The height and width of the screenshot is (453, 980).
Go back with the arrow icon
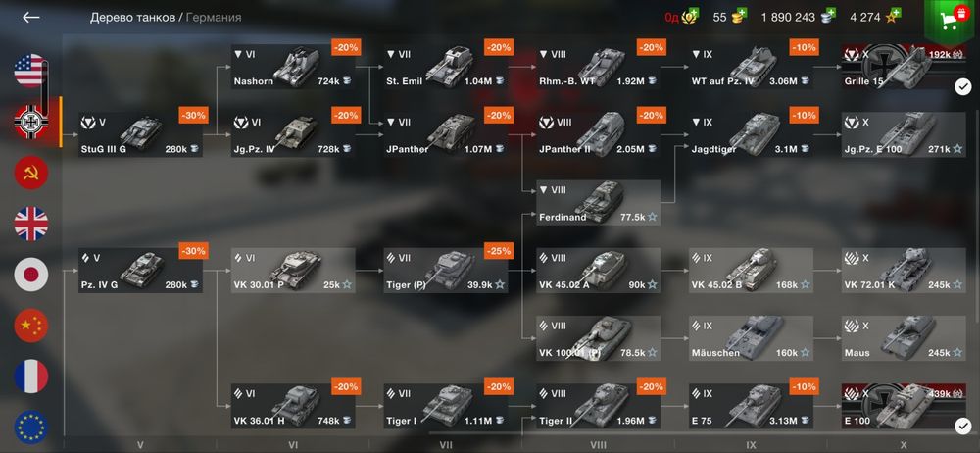pos(30,17)
